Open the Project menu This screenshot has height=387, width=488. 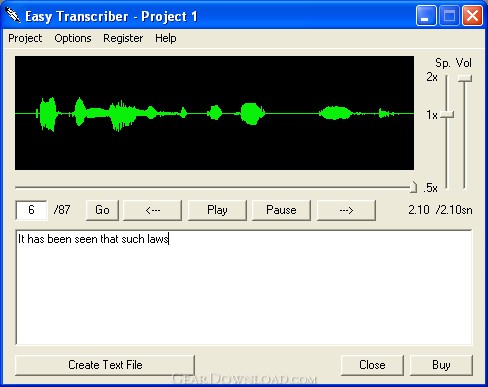(x=25, y=38)
